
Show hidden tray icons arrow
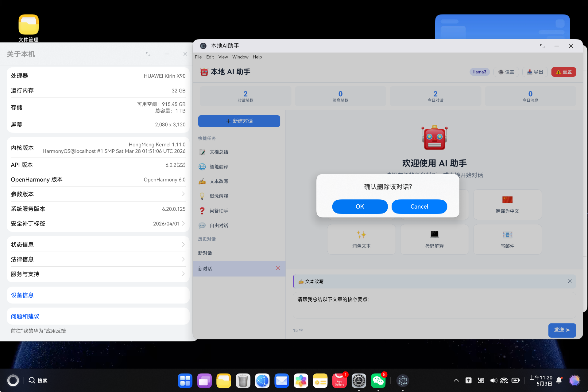pos(456,380)
